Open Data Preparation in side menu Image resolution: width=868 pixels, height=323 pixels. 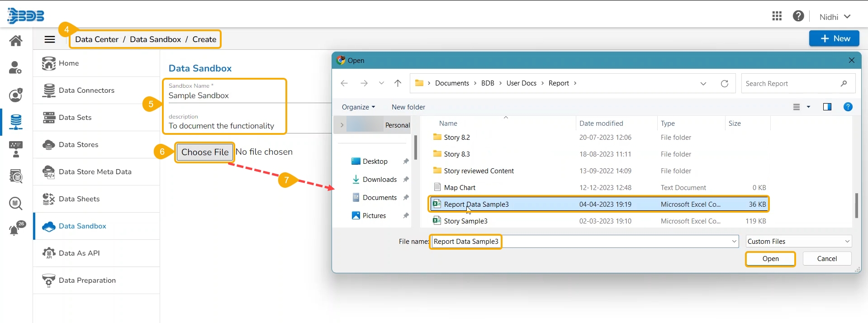(x=87, y=280)
